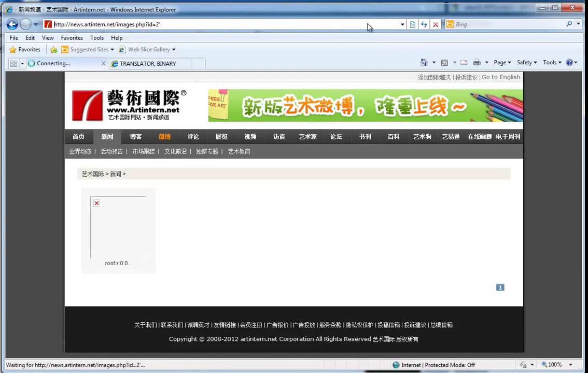Click page number 1 pagination button
This screenshot has width=588, height=373.
500,287
